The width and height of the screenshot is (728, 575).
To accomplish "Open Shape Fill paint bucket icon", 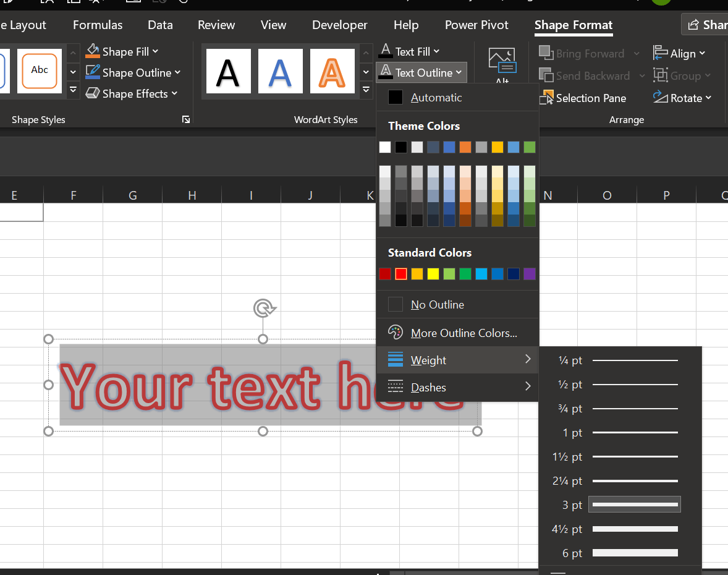I will [93, 51].
